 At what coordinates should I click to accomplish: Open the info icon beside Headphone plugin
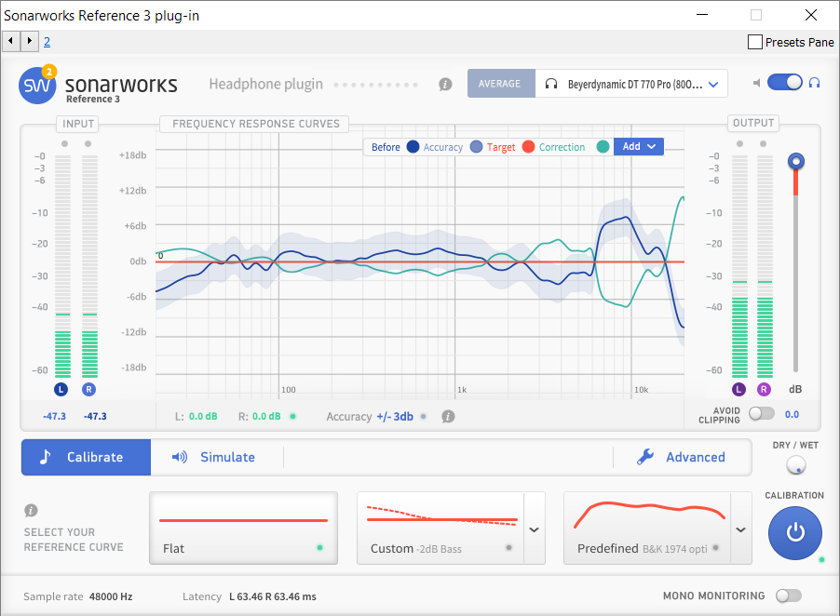445,84
